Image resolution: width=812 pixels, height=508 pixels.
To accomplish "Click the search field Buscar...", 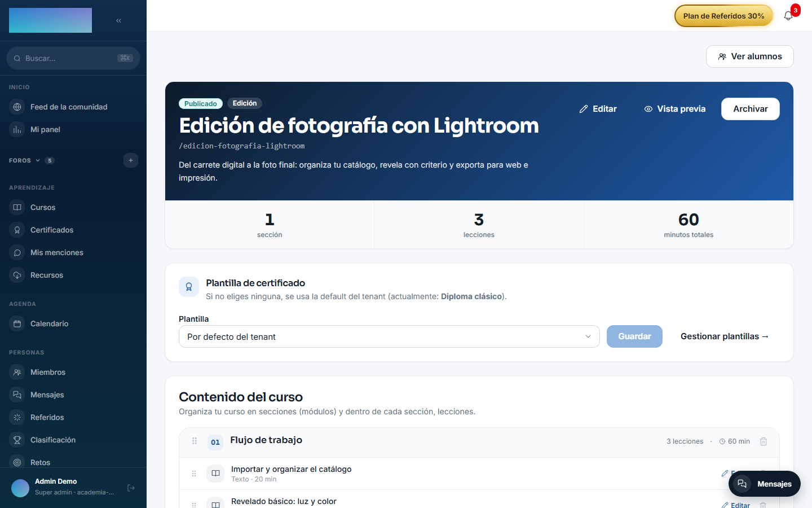I will click(x=73, y=58).
